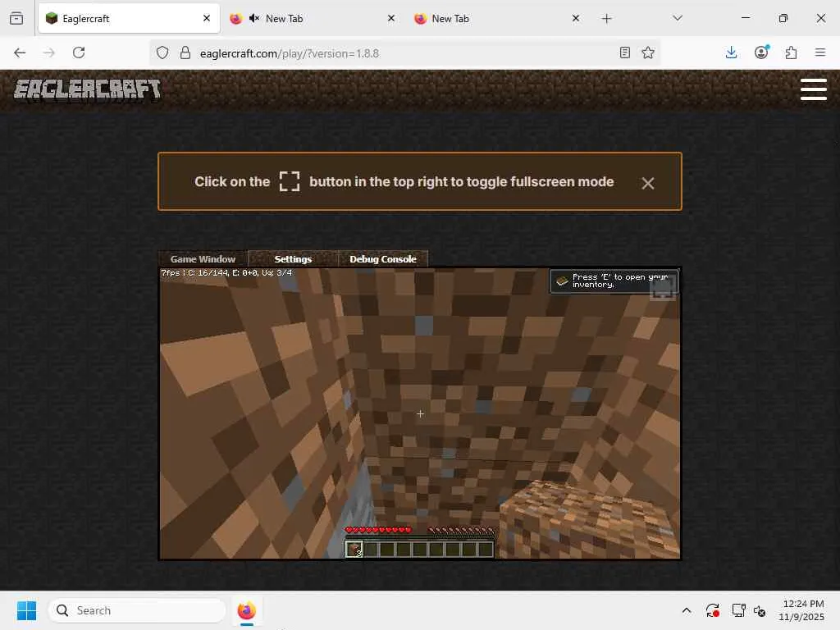Reload the Eaglercraft page

[79, 52]
